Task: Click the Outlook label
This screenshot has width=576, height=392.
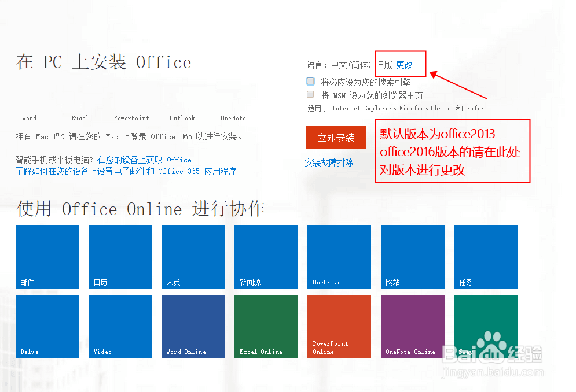Action: pyautogui.click(x=182, y=118)
